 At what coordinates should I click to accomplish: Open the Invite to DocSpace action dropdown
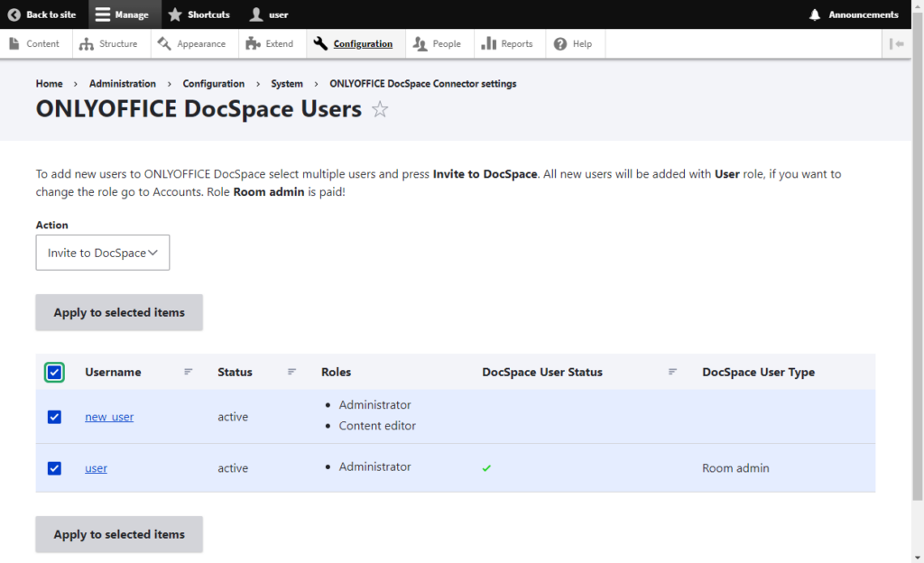click(102, 253)
